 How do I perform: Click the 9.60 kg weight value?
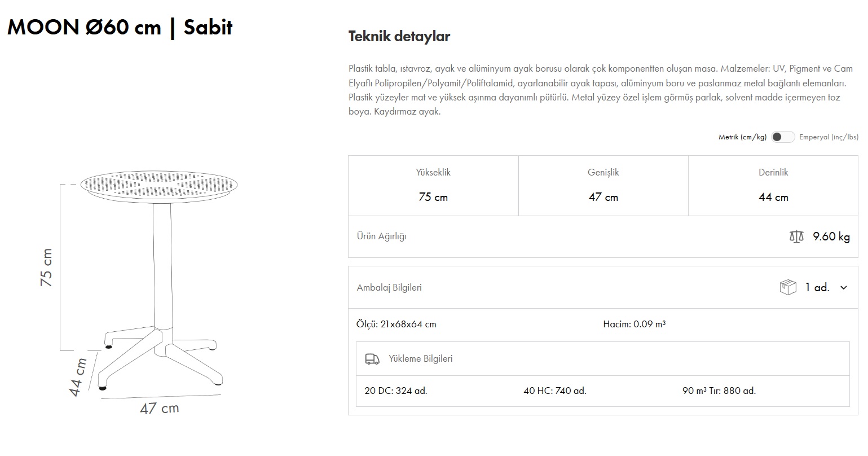[x=831, y=236]
